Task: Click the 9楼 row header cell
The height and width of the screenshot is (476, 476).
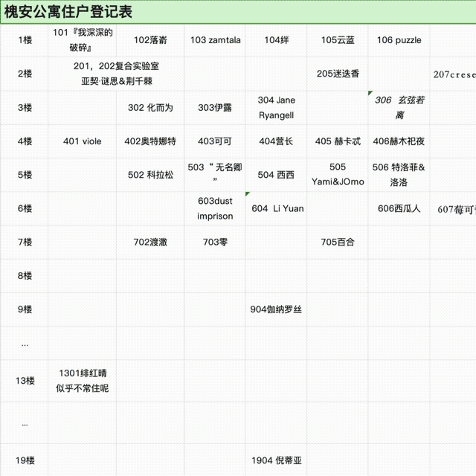Action: (x=25, y=309)
